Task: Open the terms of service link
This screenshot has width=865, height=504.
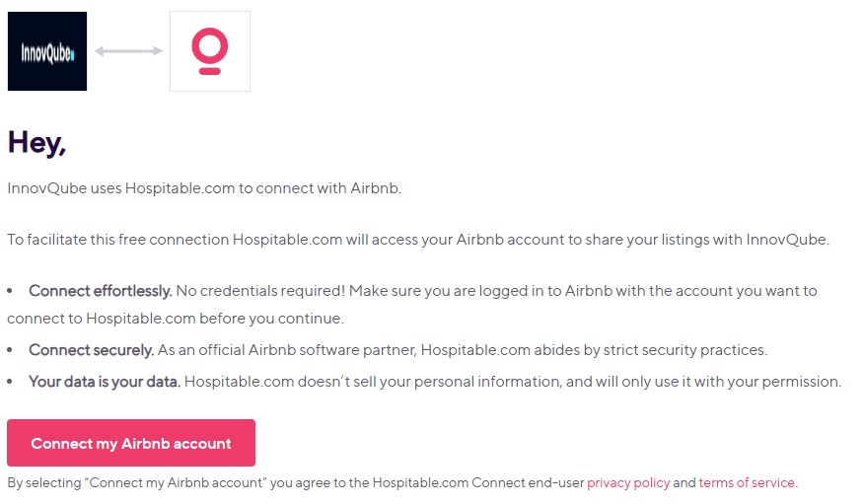Action: tap(746, 483)
